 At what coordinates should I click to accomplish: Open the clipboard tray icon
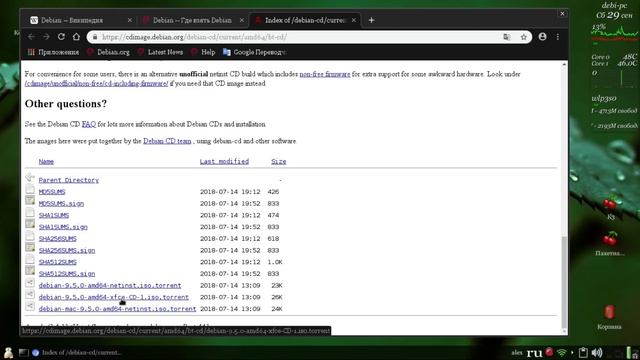[x=583, y=353]
